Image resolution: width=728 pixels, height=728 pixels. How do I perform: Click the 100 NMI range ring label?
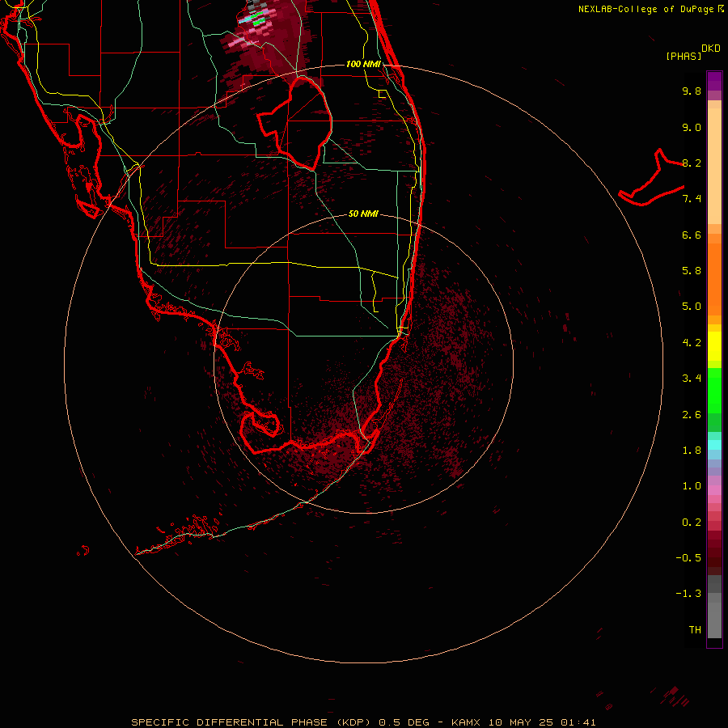tap(363, 64)
